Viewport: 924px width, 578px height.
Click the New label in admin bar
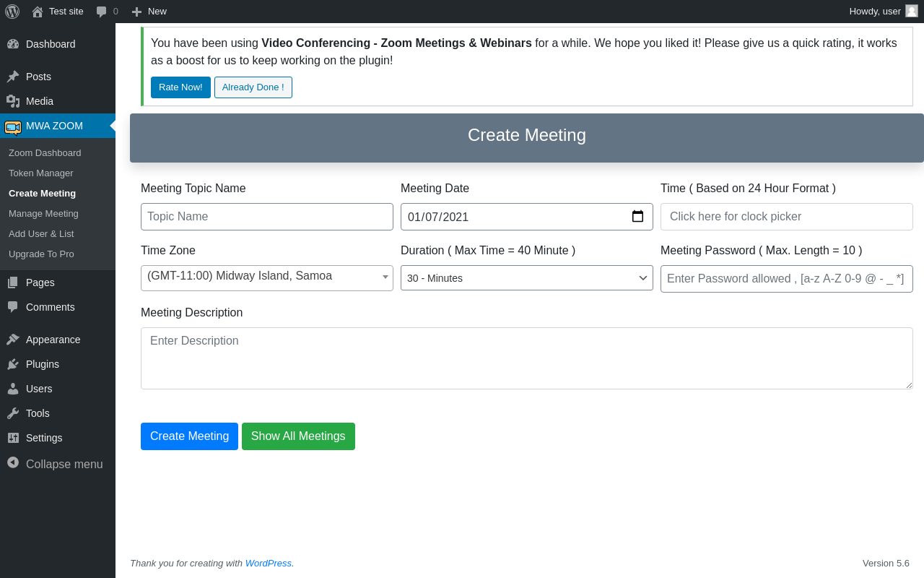(157, 12)
